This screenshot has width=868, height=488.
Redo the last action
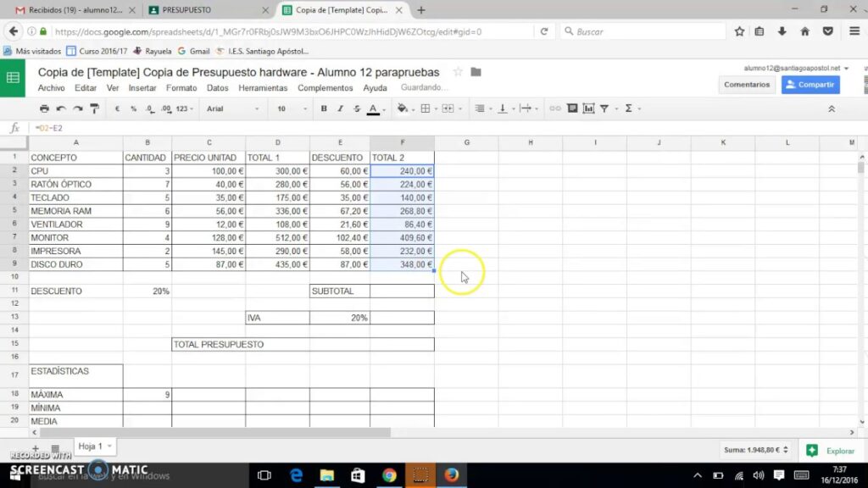(78, 108)
